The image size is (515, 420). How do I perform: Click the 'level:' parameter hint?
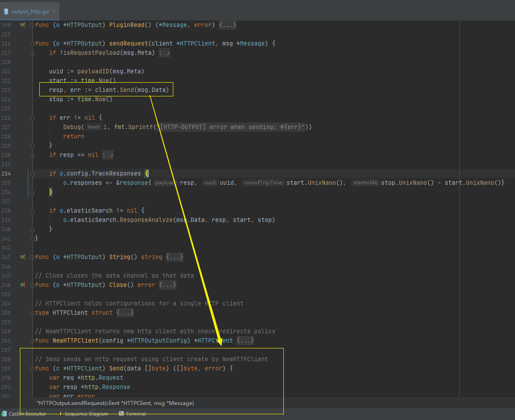tap(94, 127)
